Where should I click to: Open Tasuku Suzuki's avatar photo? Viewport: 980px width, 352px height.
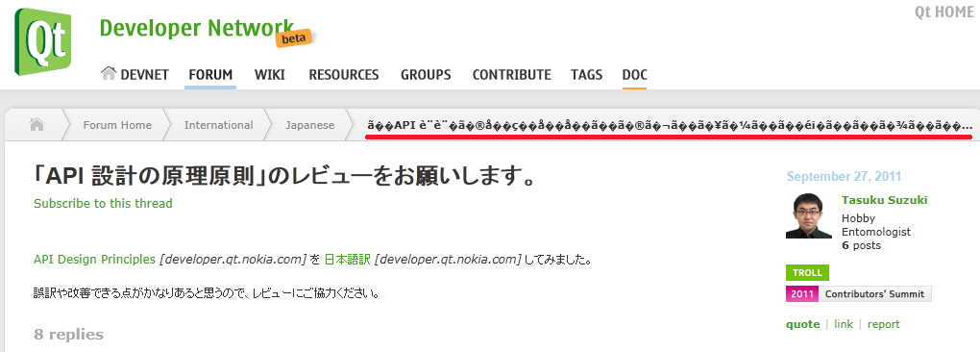click(809, 215)
